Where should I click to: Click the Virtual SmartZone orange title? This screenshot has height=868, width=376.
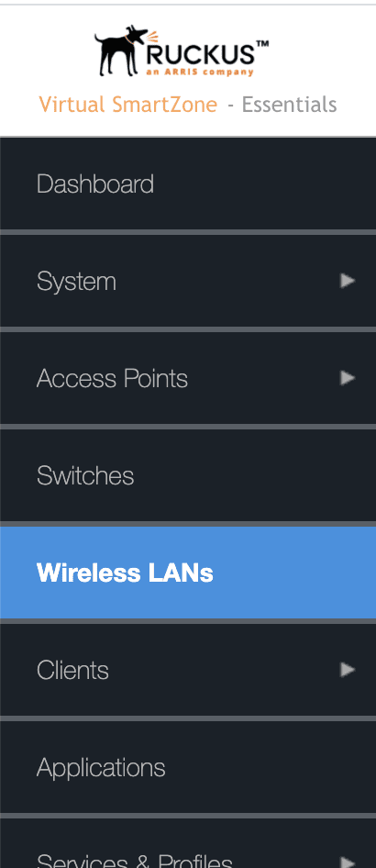click(x=128, y=104)
